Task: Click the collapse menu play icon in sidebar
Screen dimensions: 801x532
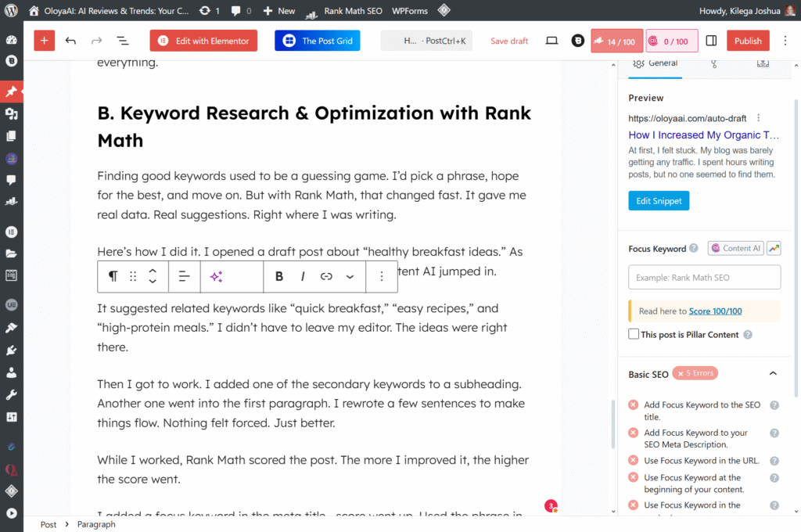Action: [x=11, y=513]
